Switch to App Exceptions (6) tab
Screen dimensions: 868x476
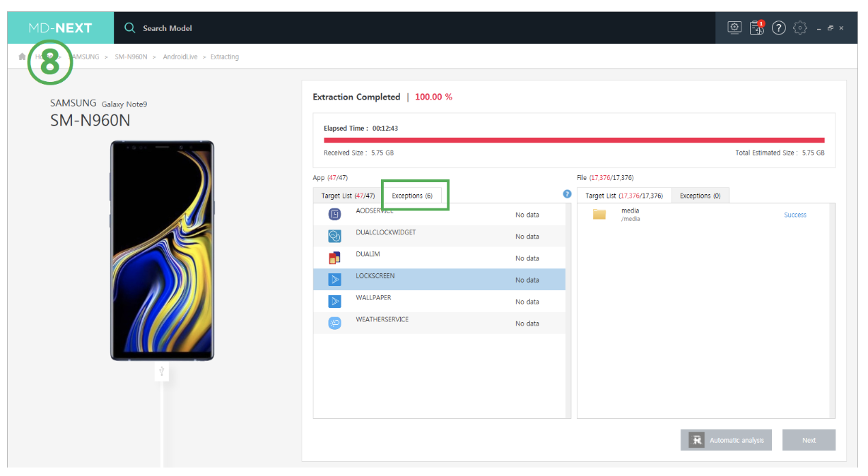(412, 196)
